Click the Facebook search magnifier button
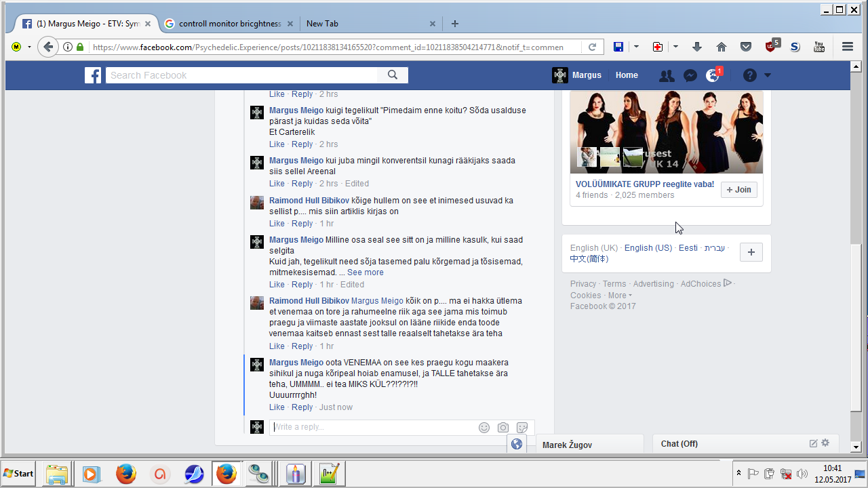This screenshot has height=488, width=868. pos(393,75)
